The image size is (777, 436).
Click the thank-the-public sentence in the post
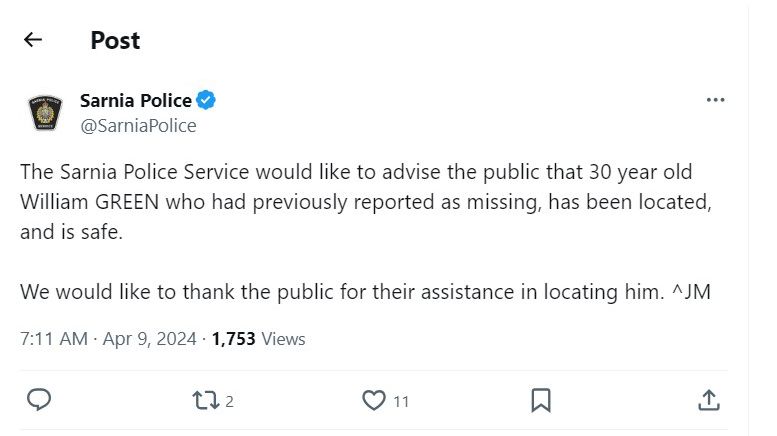(x=330, y=294)
